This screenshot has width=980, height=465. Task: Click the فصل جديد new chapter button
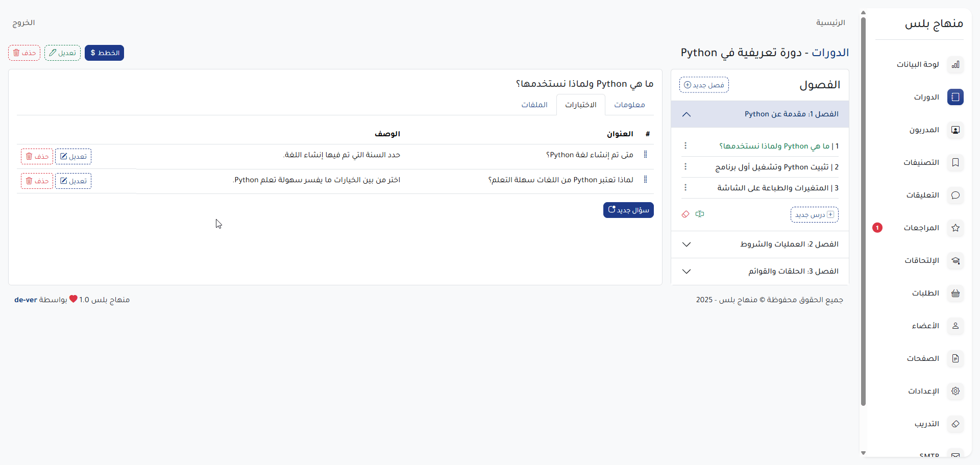[x=704, y=85]
